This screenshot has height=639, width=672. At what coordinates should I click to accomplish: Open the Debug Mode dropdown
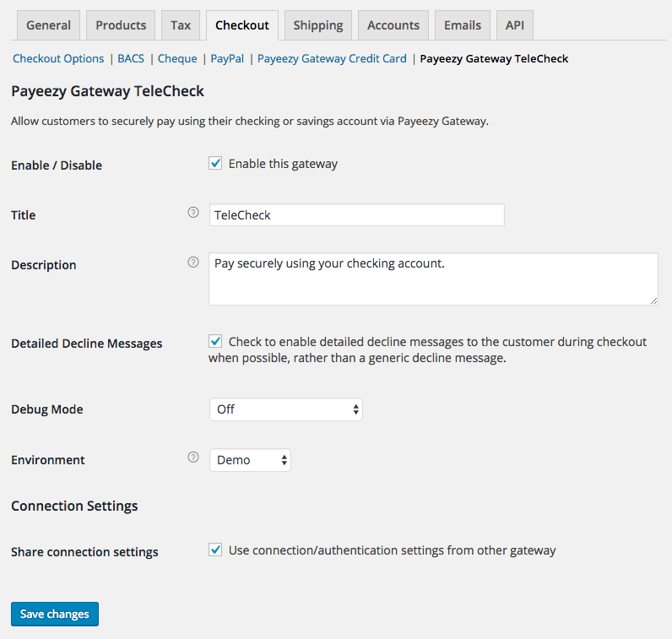[x=286, y=409]
